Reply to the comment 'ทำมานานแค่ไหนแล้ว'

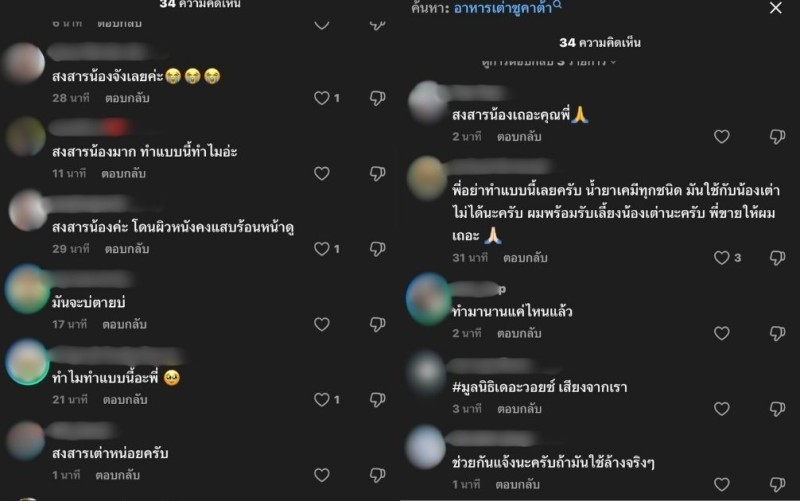[519, 334]
